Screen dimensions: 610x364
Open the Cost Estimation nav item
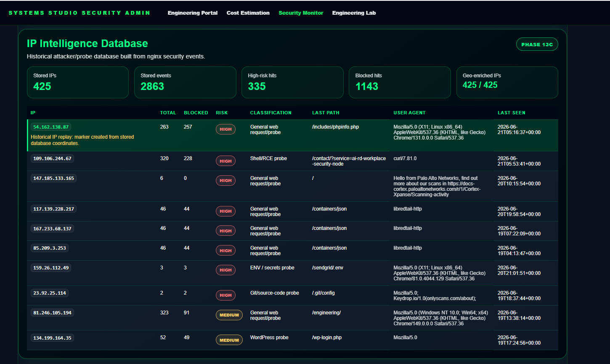click(x=248, y=13)
